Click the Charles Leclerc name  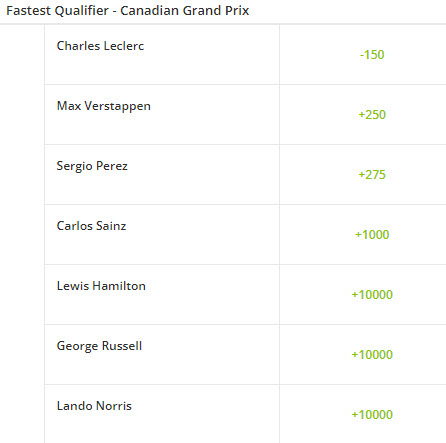(100, 46)
